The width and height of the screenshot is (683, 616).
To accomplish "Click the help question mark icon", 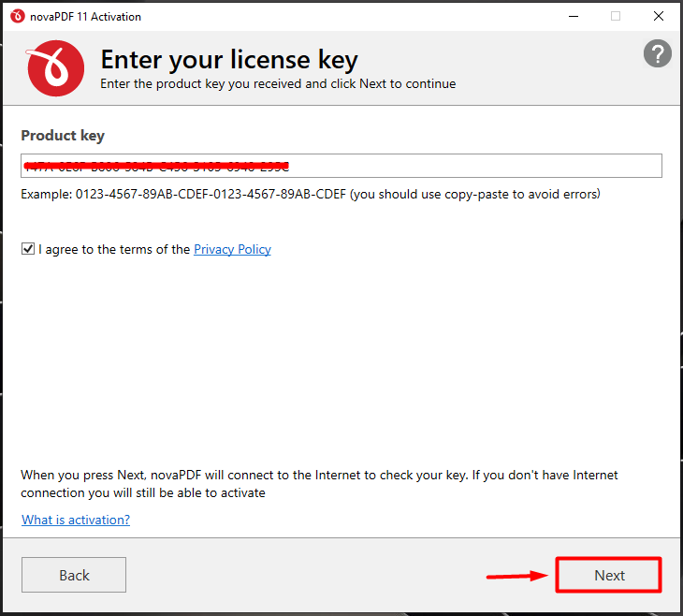I will [x=658, y=54].
